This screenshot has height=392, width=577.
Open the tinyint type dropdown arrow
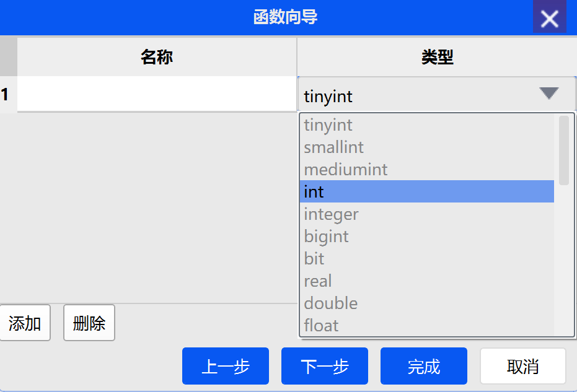[x=548, y=94]
